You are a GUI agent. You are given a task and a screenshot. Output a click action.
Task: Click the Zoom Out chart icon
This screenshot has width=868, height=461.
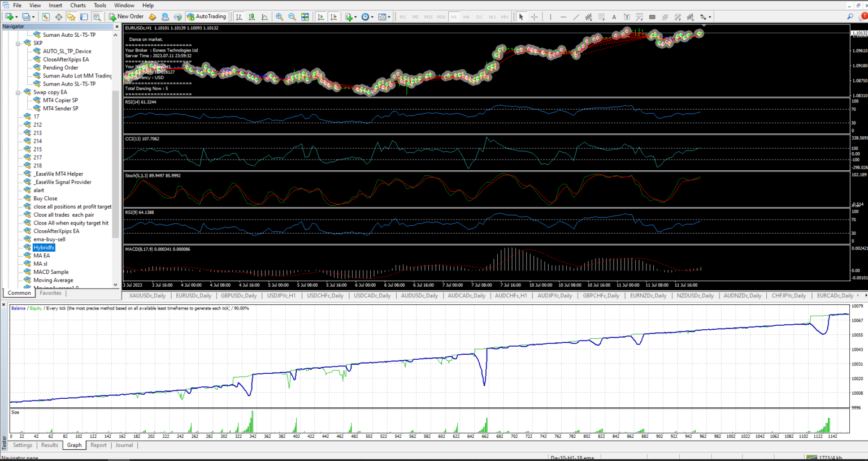pos(292,16)
